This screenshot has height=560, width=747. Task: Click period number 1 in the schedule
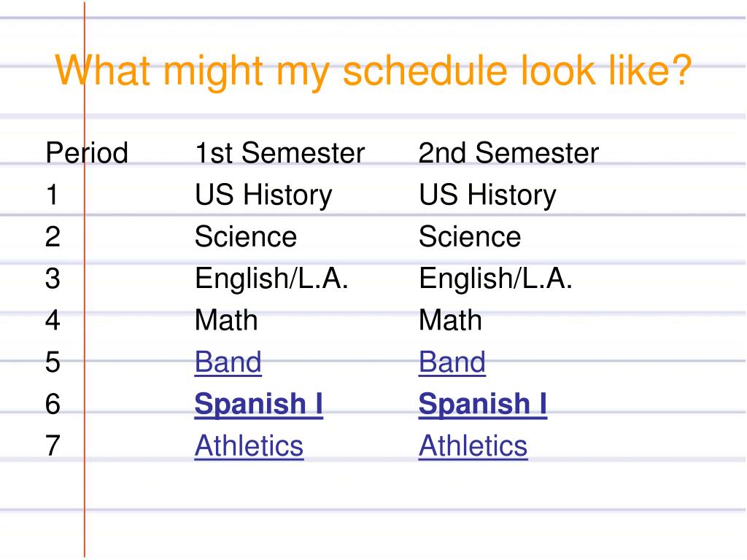pos(53,195)
